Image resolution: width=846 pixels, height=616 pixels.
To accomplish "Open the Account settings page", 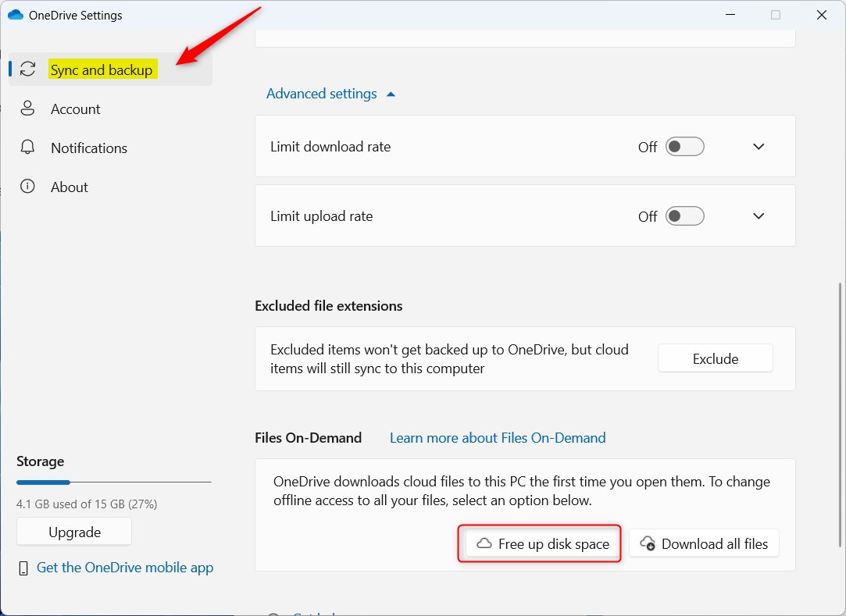I will coord(76,109).
